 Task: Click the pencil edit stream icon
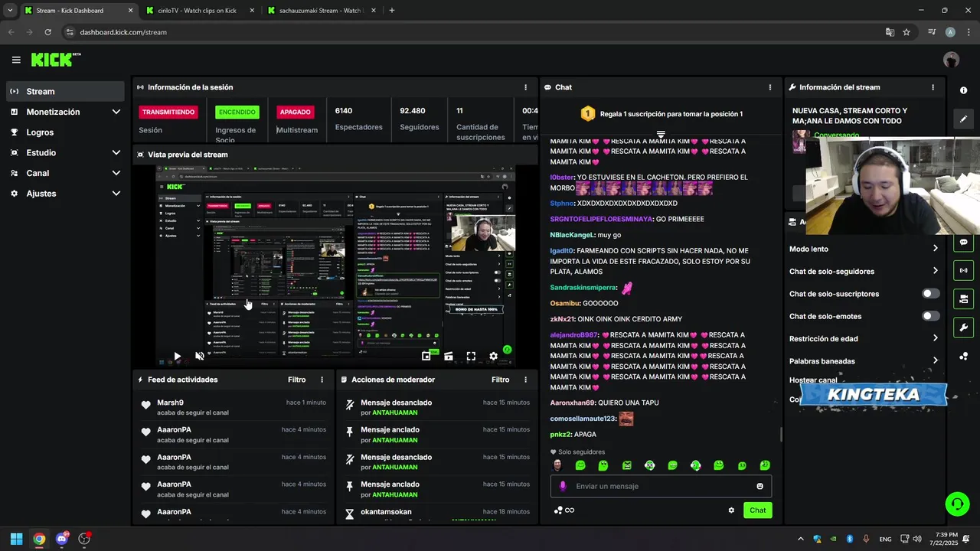click(x=963, y=119)
